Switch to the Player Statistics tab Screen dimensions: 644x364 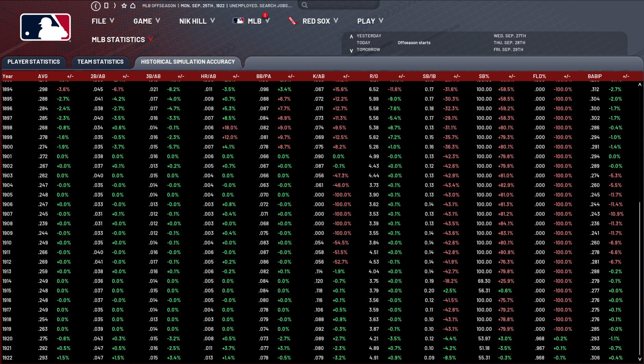pos(34,62)
